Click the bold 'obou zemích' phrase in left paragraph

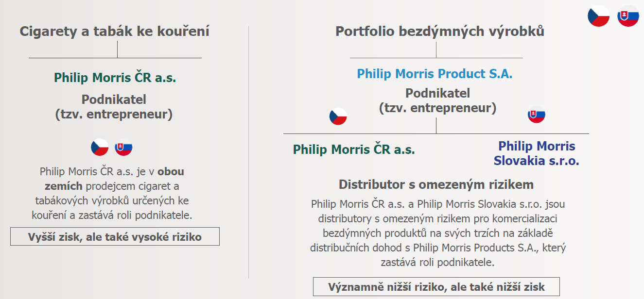pos(114,179)
